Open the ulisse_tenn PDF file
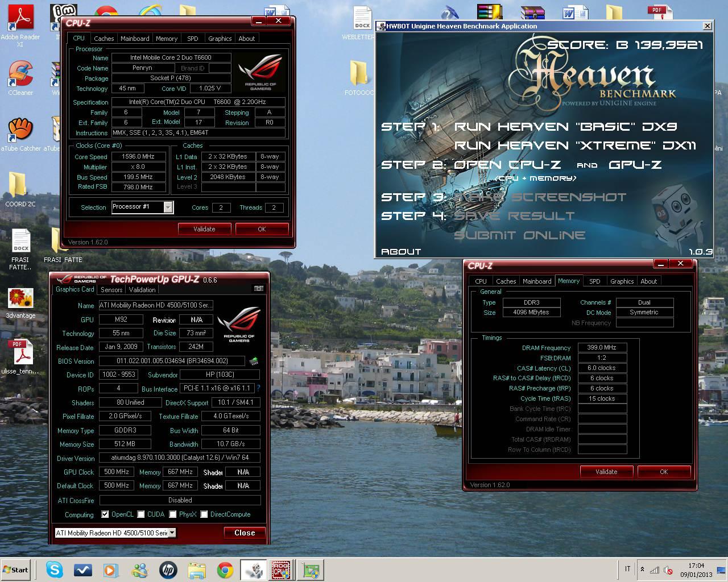This screenshot has height=582, width=728. coord(20,357)
